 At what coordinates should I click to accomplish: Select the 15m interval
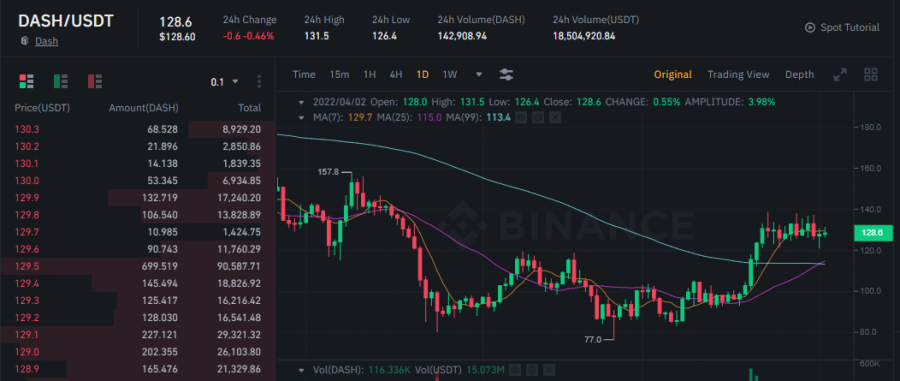(x=339, y=75)
